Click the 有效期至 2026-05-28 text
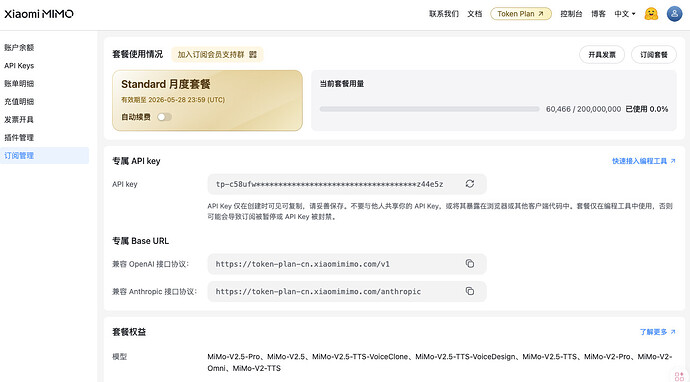Image resolution: width=690 pixels, height=382 pixels. point(173,100)
